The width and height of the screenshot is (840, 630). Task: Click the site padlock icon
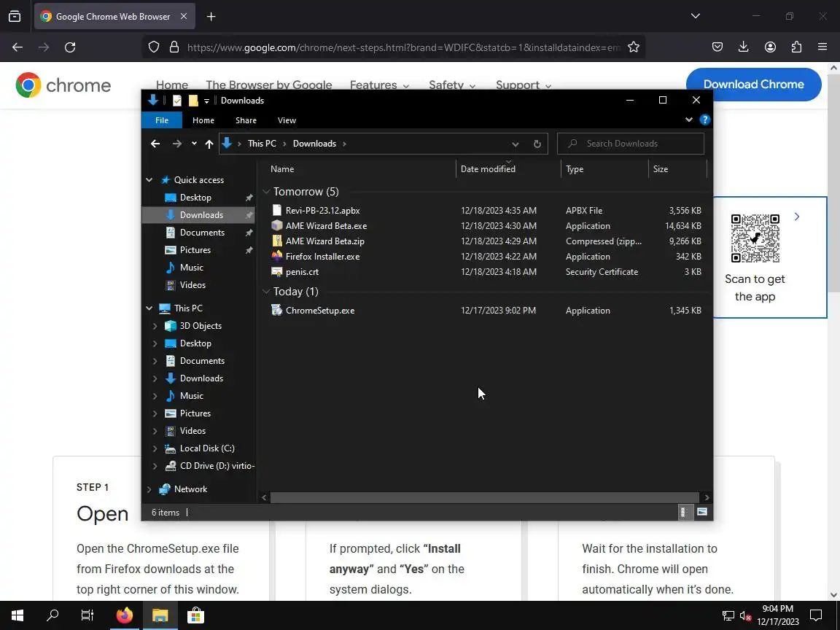(174, 47)
